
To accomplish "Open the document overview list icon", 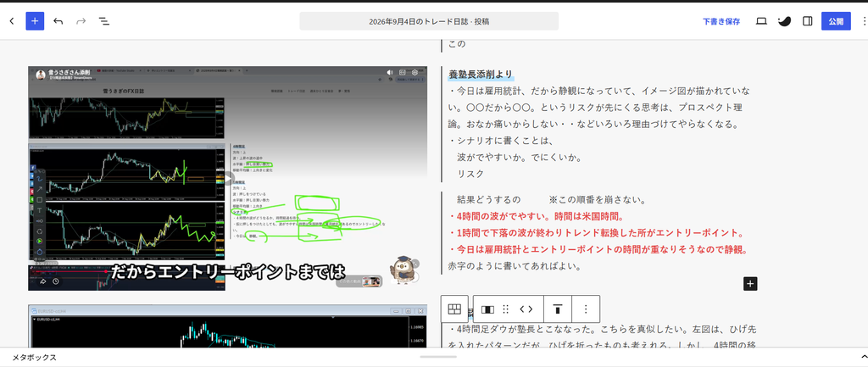I will (x=103, y=21).
